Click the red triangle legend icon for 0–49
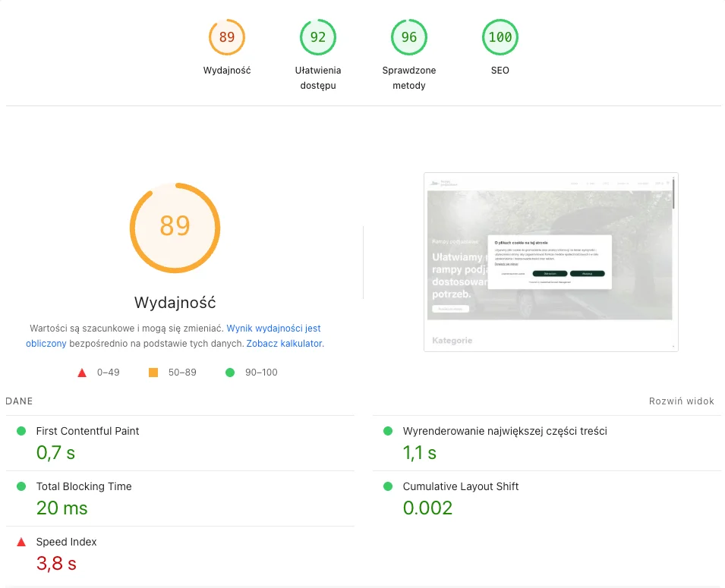The height and width of the screenshot is (588, 725). pyautogui.click(x=82, y=373)
